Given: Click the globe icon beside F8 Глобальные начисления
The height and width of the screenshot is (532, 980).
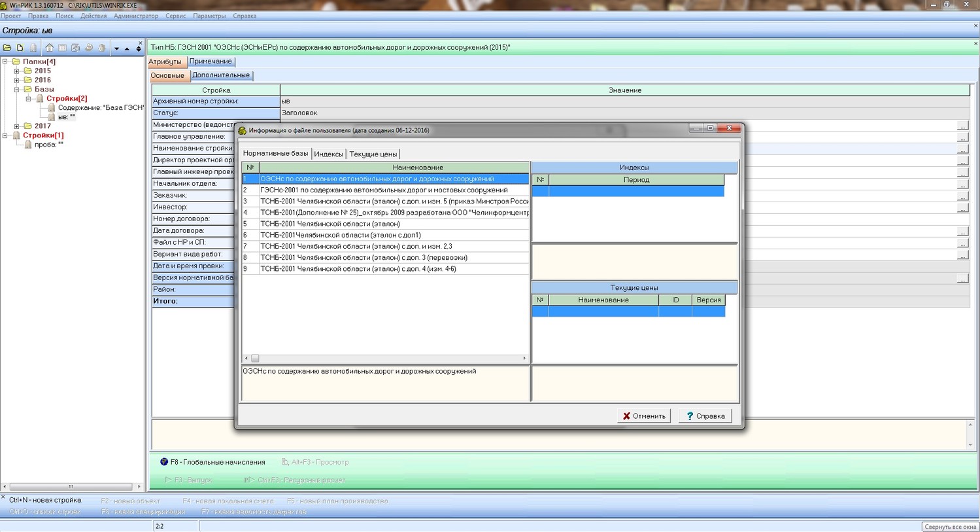Looking at the screenshot, I should (x=164, y=462).
